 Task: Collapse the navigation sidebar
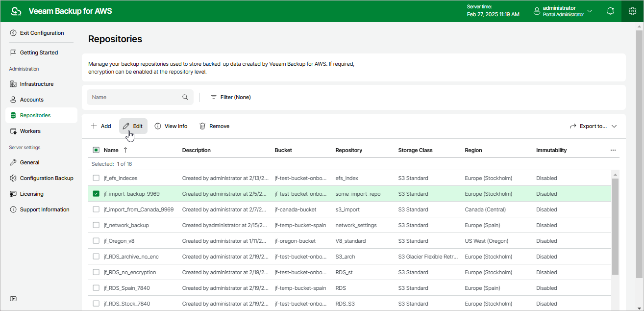(x=13, y=298)
